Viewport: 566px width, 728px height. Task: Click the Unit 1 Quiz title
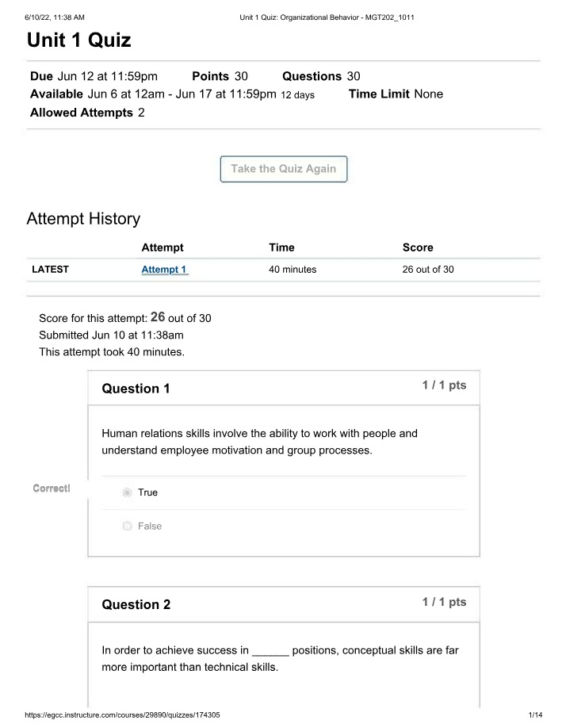78,40
